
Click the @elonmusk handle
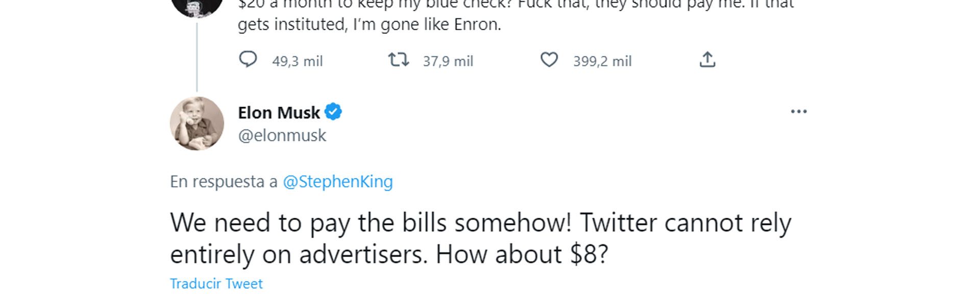pyautogui.click(x=282, y=136)
